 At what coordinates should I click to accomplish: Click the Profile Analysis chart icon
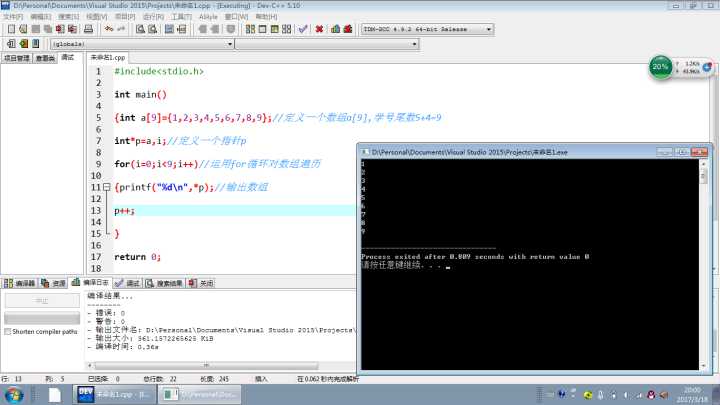pos(336,29)
